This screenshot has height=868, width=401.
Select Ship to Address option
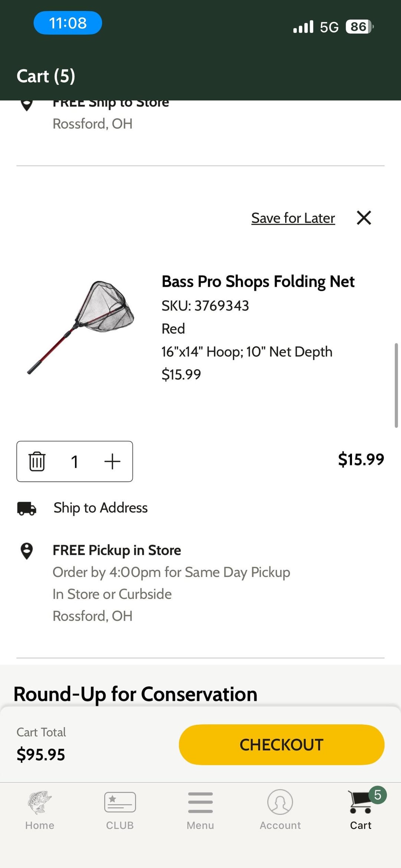coord(101,508)
